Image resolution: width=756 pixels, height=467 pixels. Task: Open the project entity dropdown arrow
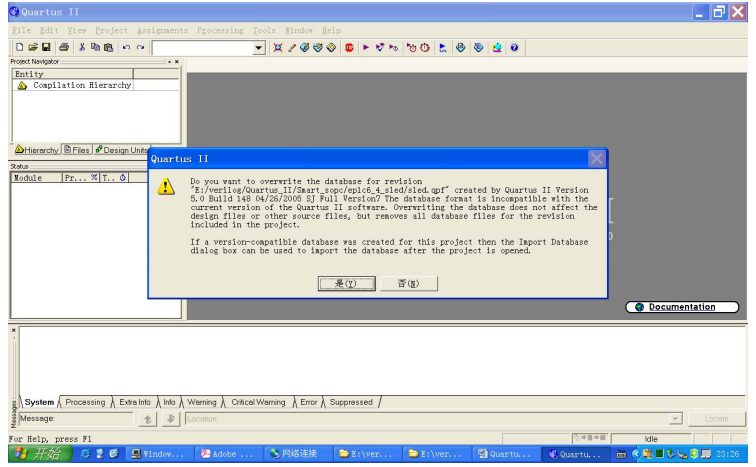click(259, 48)
